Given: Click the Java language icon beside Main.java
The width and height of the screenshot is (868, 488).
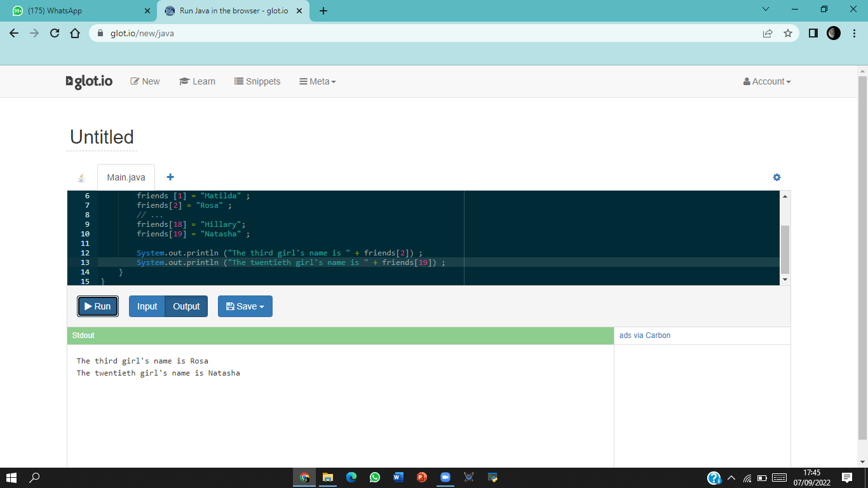Looking at the screenshot, I should [x=81, y=178].
